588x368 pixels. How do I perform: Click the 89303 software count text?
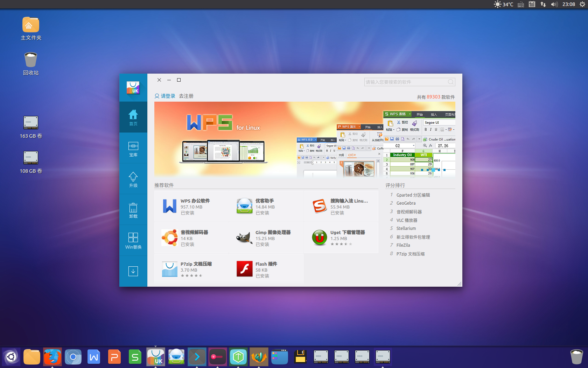click(x=433, y=97)
